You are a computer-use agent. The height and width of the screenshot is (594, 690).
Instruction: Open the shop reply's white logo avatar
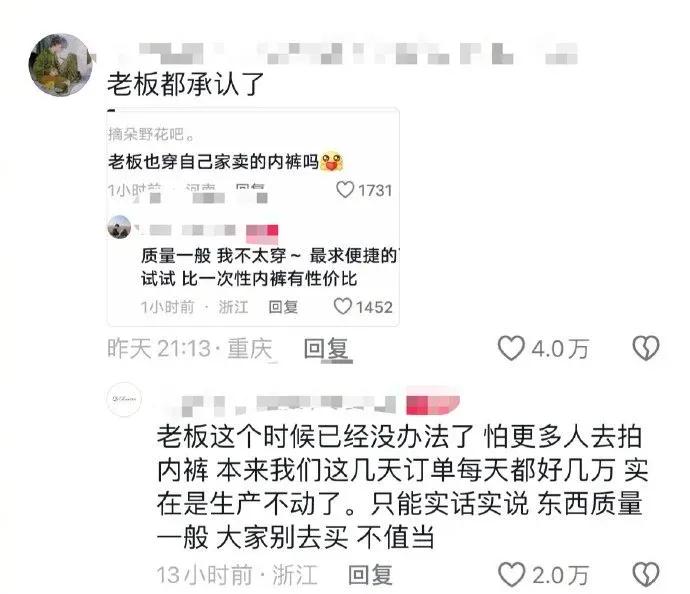tap(124, 400)
